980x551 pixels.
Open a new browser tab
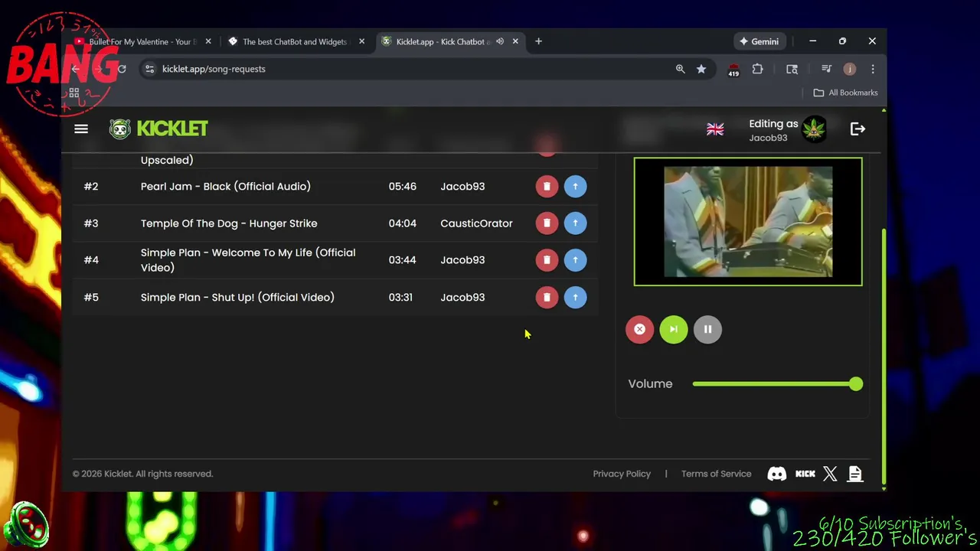(538, 41)
